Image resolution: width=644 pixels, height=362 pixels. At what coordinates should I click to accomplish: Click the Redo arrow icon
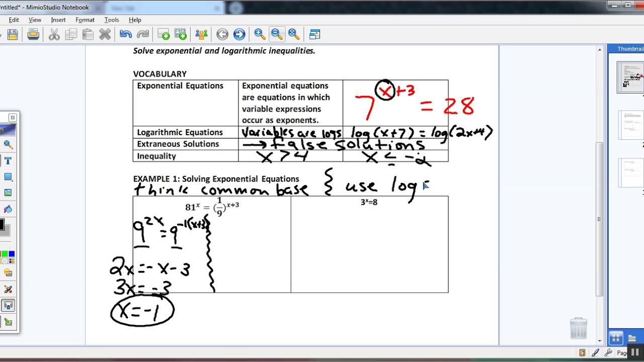143,34
